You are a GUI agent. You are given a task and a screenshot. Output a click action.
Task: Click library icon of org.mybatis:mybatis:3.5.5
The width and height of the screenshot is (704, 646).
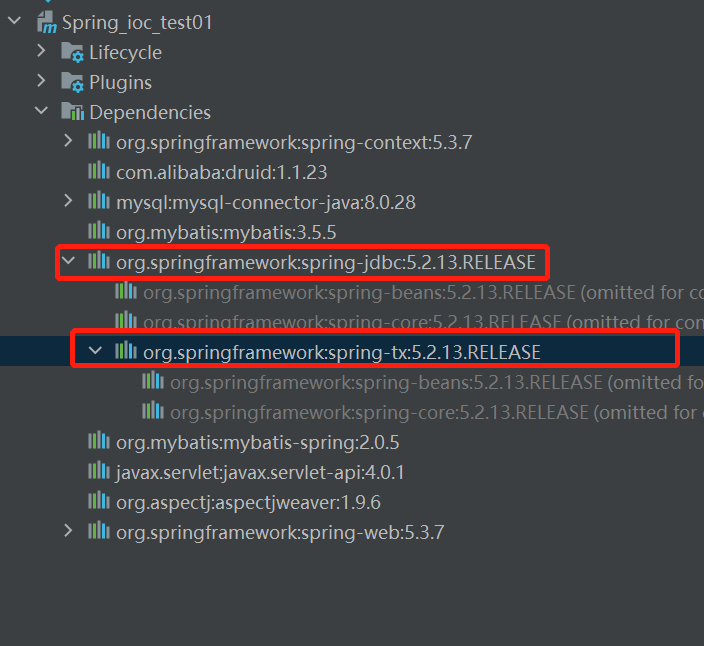(99, 231)
